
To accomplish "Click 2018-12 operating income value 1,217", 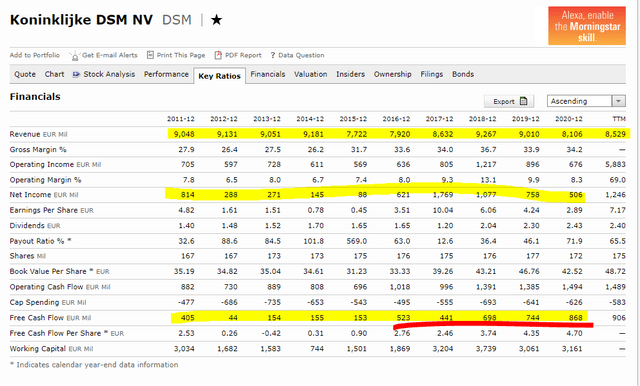I will tap(486, 164).
